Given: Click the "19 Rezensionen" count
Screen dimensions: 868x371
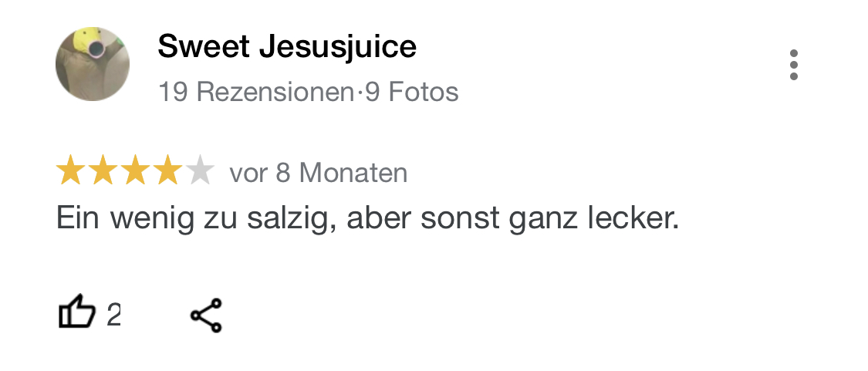Looking at the screenshot, I should [255, 93].
